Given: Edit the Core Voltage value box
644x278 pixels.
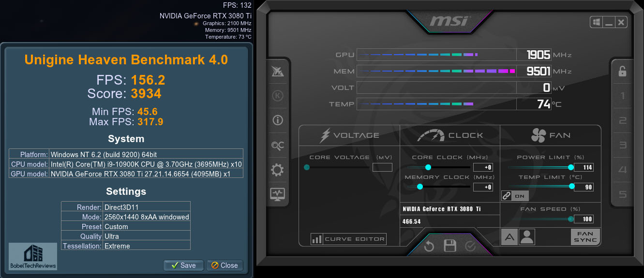Looking at the screenshot, I should point(382,167).
